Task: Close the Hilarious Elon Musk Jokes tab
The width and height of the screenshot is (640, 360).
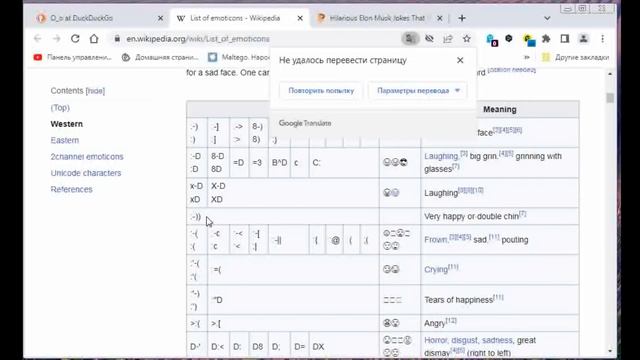Action: point(440,18)
